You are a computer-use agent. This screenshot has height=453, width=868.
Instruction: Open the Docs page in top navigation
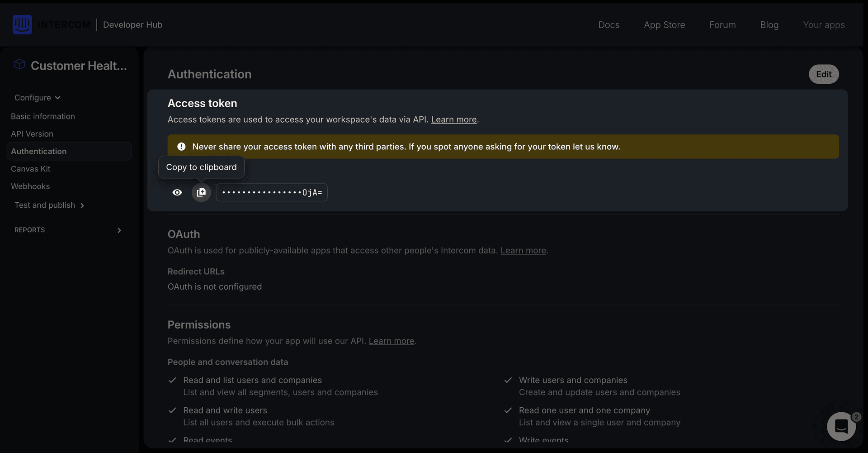coord(609,25)
